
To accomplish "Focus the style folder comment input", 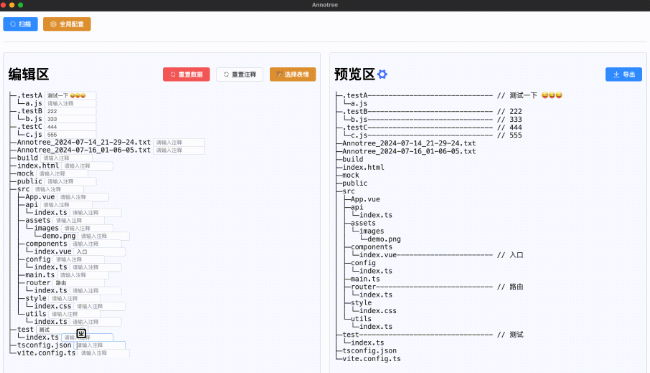I will click(x=75, y=298).
